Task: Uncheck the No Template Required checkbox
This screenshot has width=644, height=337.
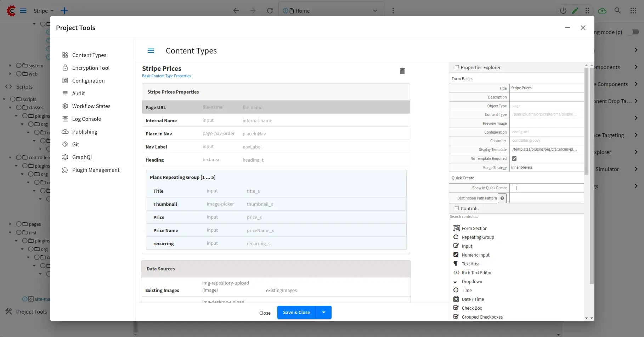Action: pyautogui.click(x=514, y=158)
